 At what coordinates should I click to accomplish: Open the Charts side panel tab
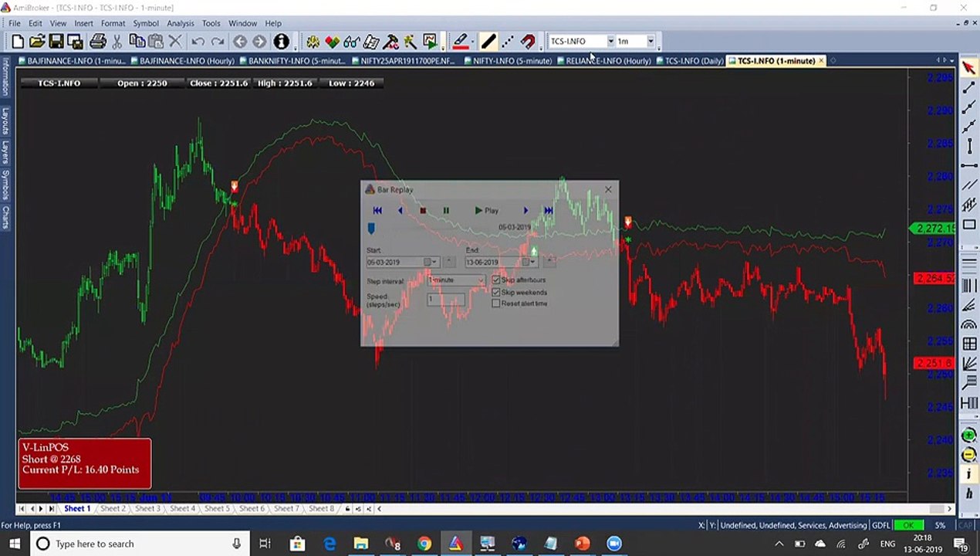pos(5,218)
